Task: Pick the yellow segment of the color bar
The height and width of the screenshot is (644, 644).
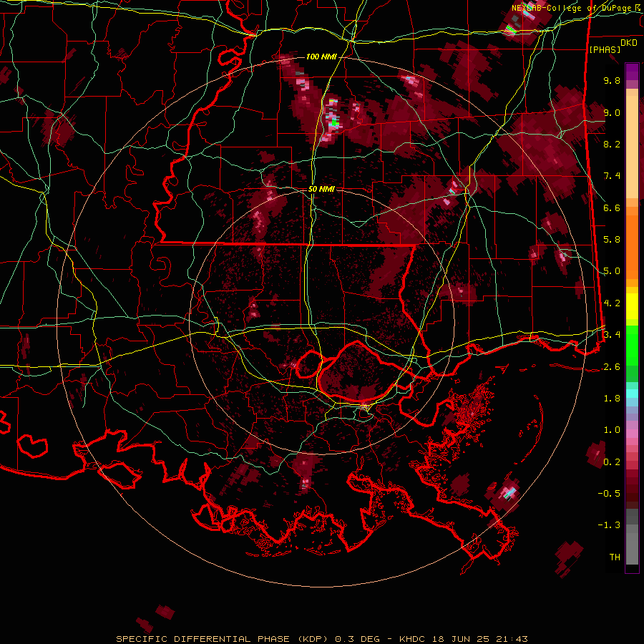Action: [x=632, y=306]
